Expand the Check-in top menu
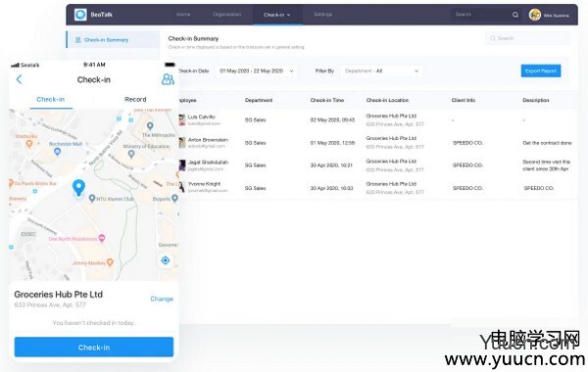The height and width of the screenshot is (372, 588). pyautogui.click(x=276, y=15)
